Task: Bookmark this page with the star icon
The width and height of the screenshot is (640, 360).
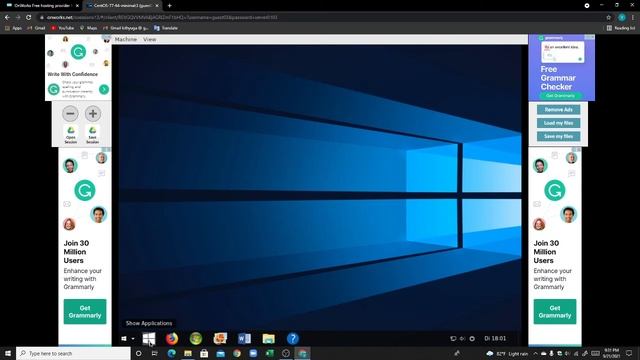Action: [608, 17]
